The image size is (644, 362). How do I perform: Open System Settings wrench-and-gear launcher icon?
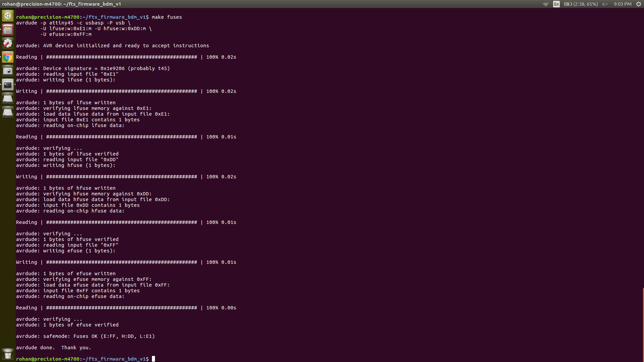(8, 43)
